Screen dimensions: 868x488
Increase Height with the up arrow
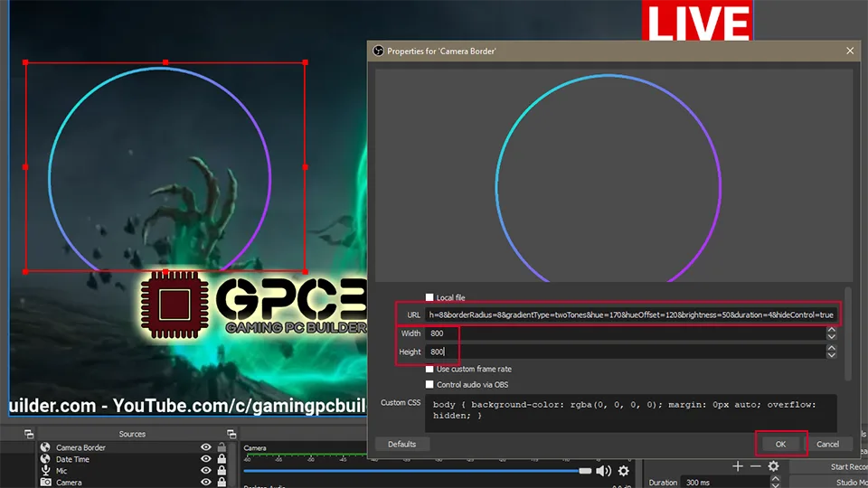[832, 348]
